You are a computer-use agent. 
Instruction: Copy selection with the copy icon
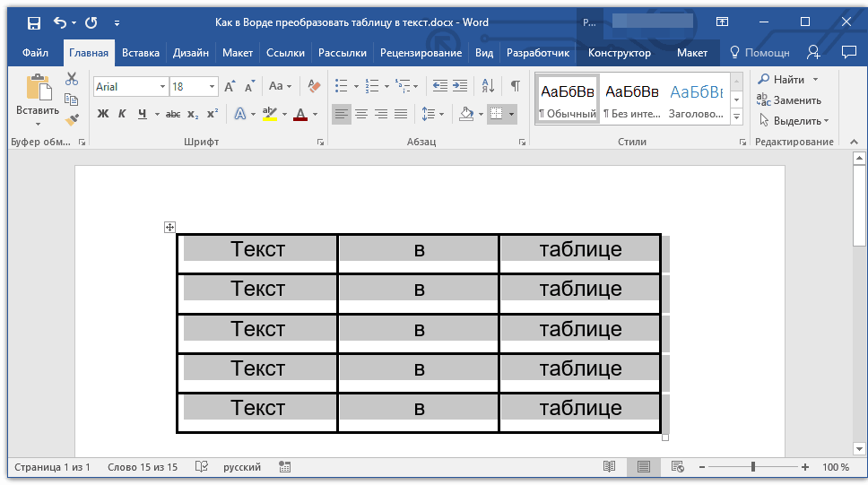pos(72,100)
